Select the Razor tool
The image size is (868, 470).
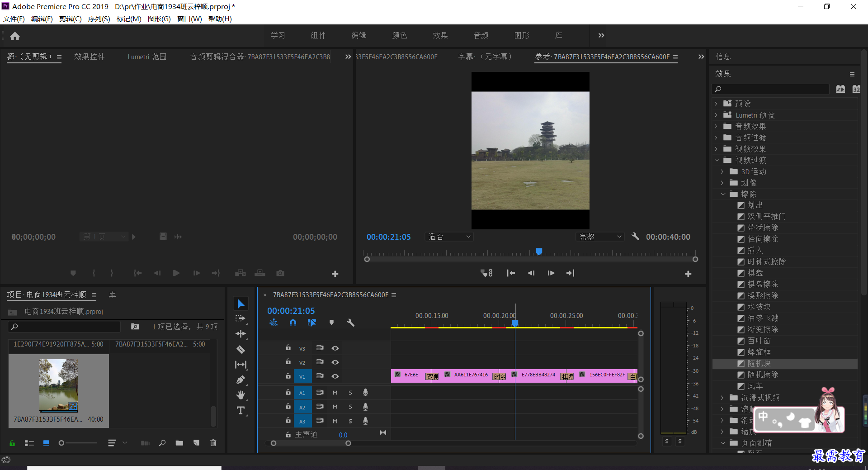(241, 349)
